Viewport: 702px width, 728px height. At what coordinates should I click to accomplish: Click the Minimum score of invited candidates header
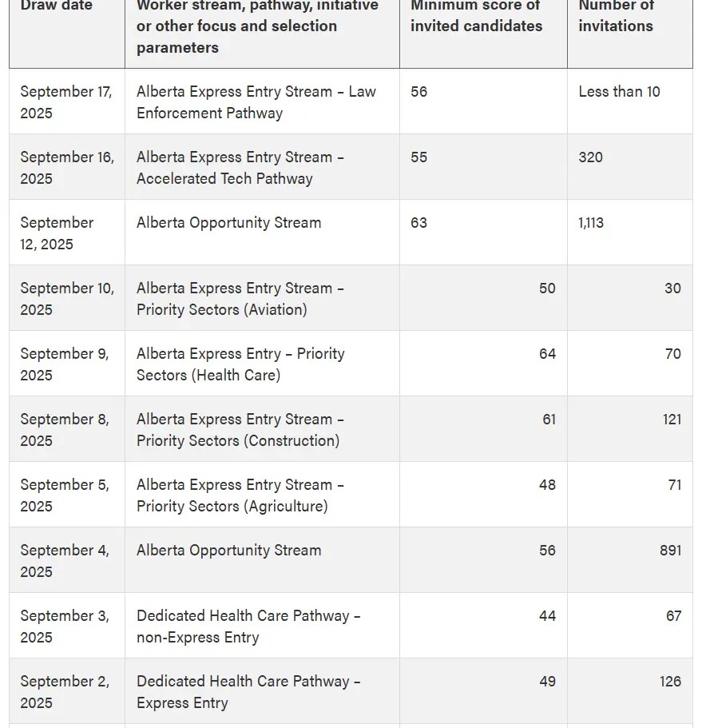(x=476, y=16)
